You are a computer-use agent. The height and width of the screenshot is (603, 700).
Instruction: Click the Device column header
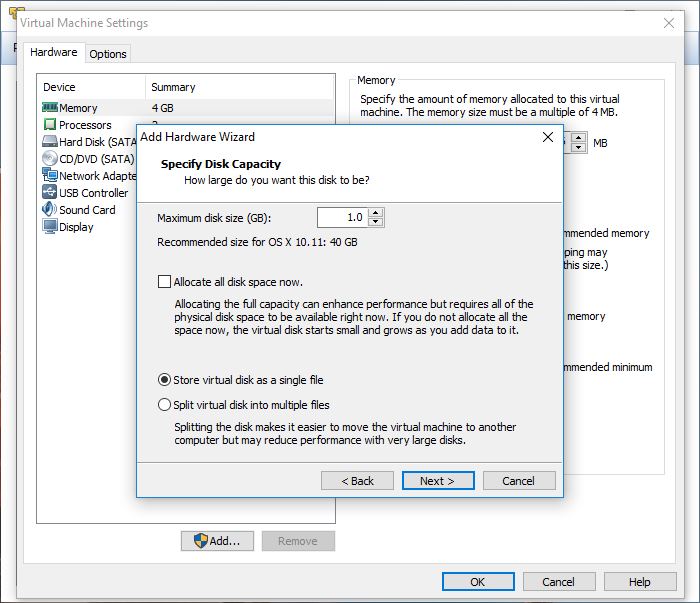[59, 87]
